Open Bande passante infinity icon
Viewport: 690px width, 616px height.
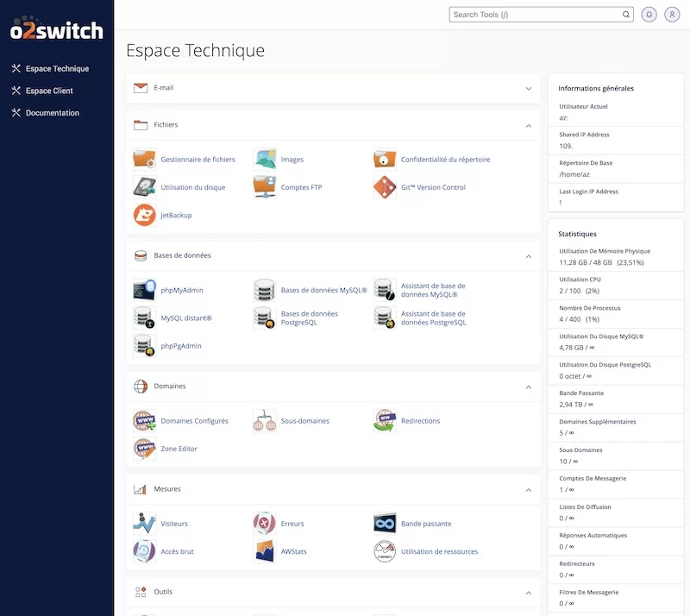tap(385, 524)
